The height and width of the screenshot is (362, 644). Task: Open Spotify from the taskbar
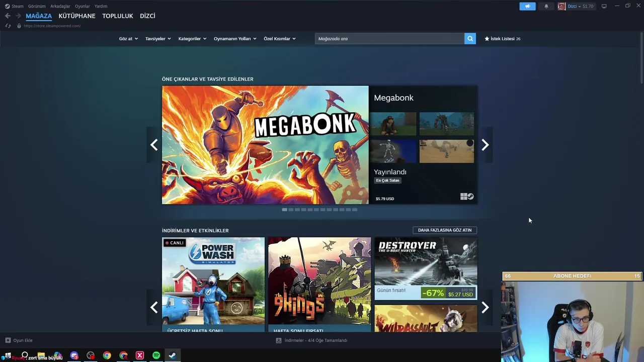coord(156,355)
